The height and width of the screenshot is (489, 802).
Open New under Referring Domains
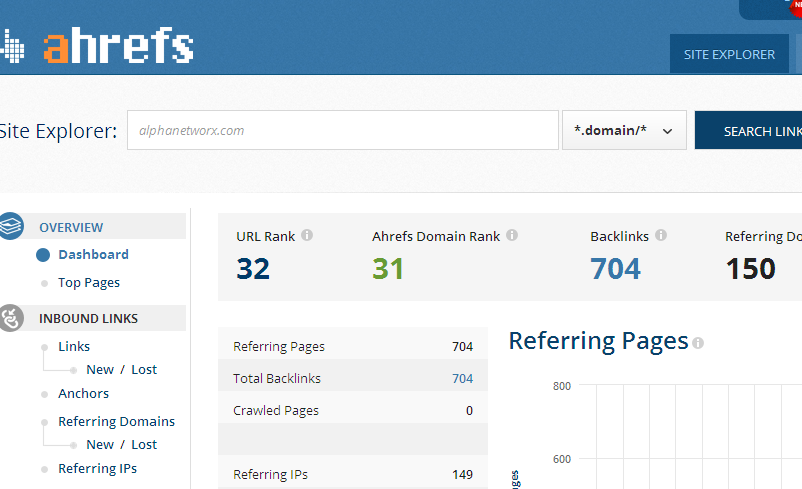[100, 444]
